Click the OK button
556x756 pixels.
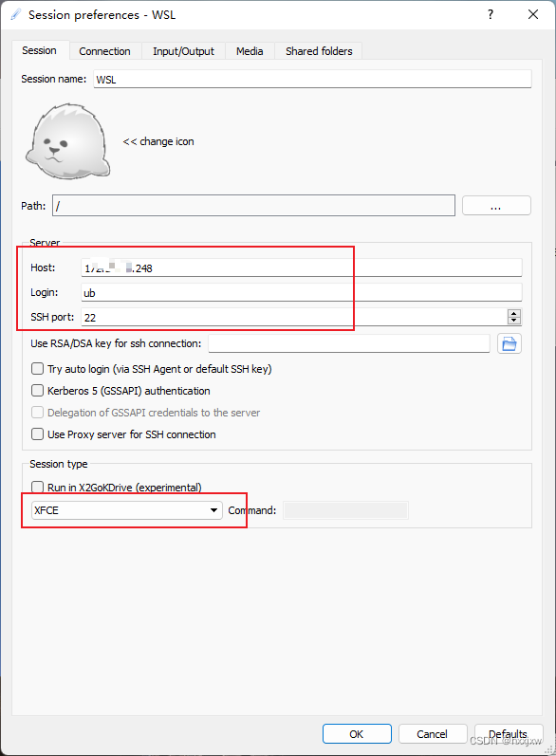coord(357,734)
